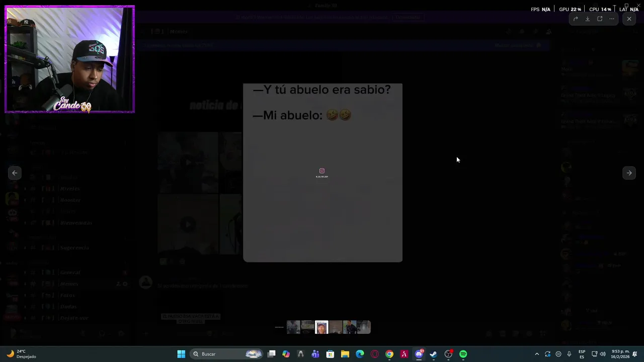Screen dimensions: 644x362
Task: Select the last thumbnail in the carousel
Action: pyautogui.click(x=364, y=327)
